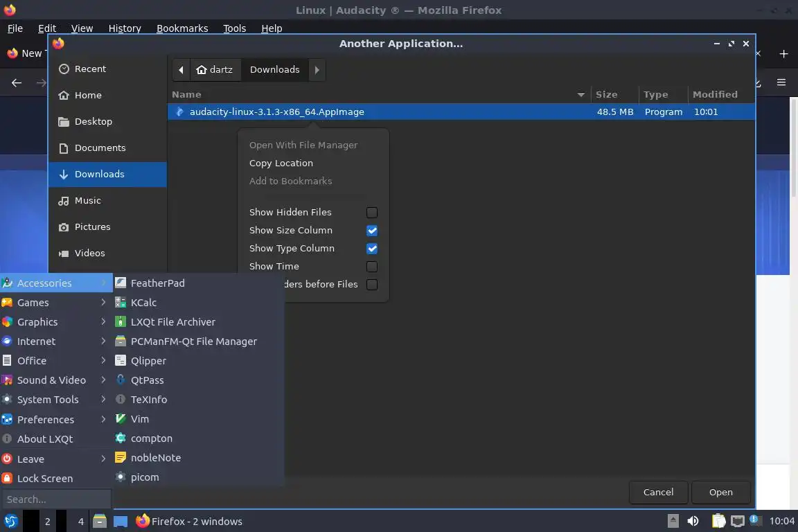Open the Firefox Tools menu

click(x=235, y=28)
